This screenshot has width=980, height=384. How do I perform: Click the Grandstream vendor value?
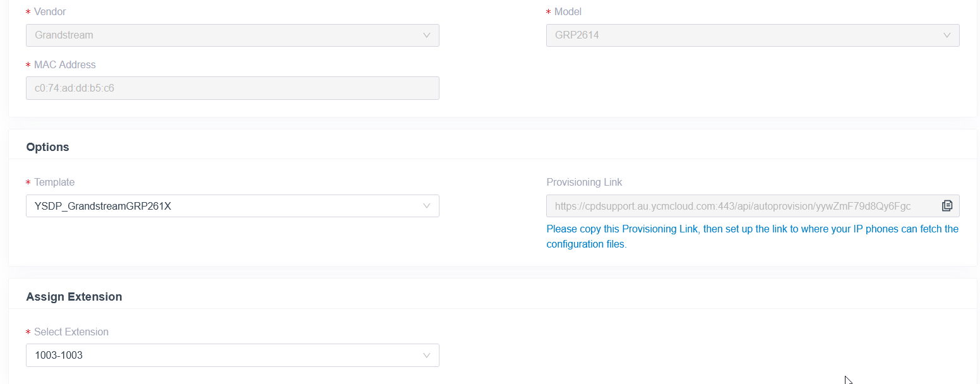[x=64, y=35]
